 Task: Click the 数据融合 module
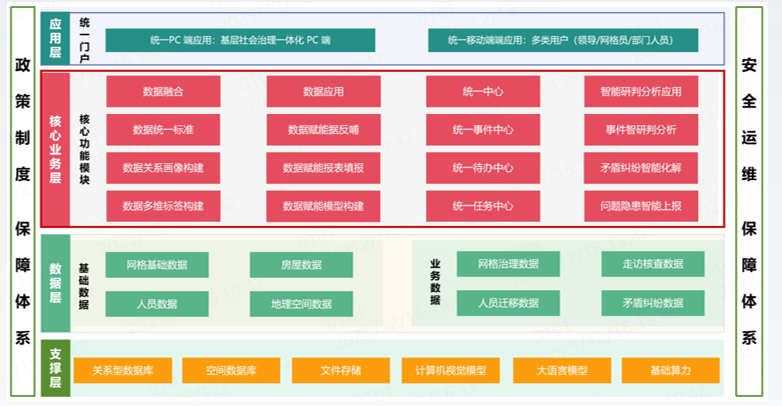coord(163,92)
